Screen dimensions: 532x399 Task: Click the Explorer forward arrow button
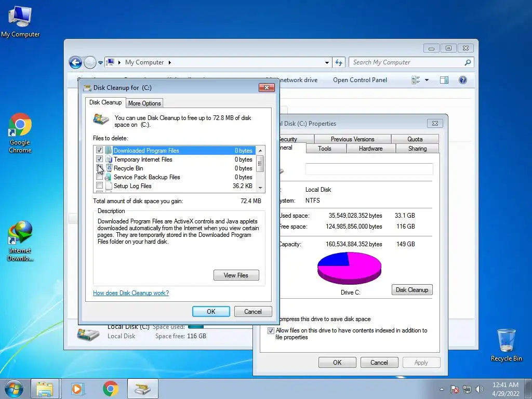[90, 62]
